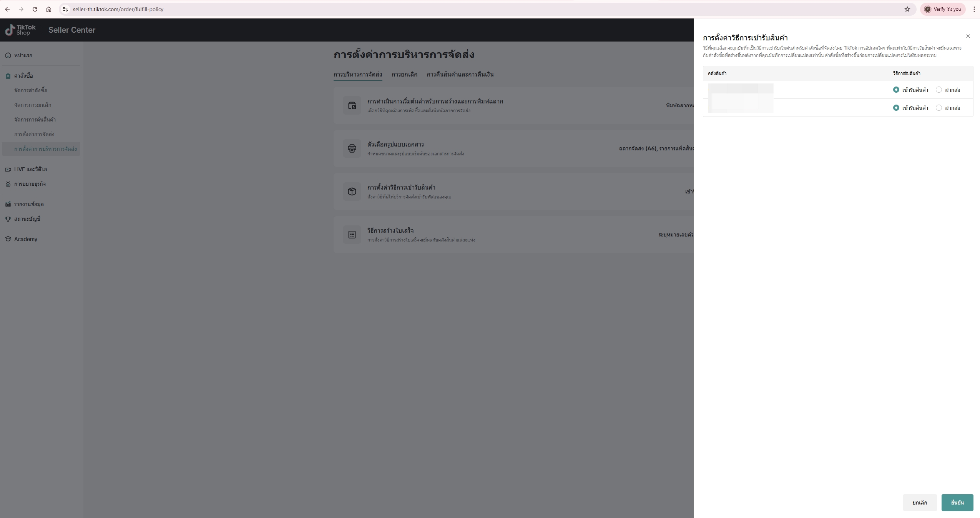Click the สถานะบัญชี trophy icon
Viewport: 980px width, 518px height.
(8, 219)
